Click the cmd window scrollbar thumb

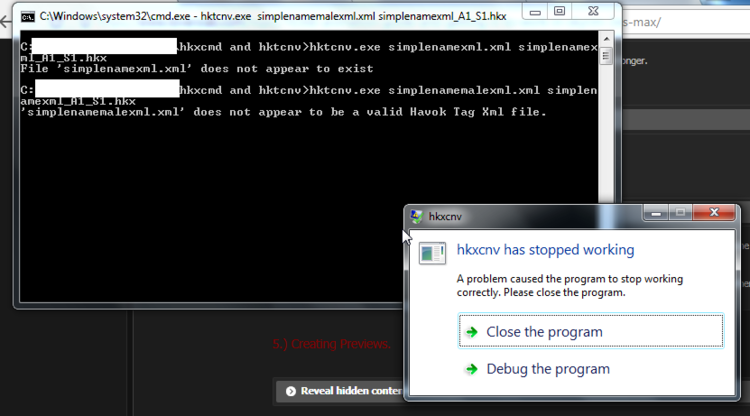(x=606, y=56)
